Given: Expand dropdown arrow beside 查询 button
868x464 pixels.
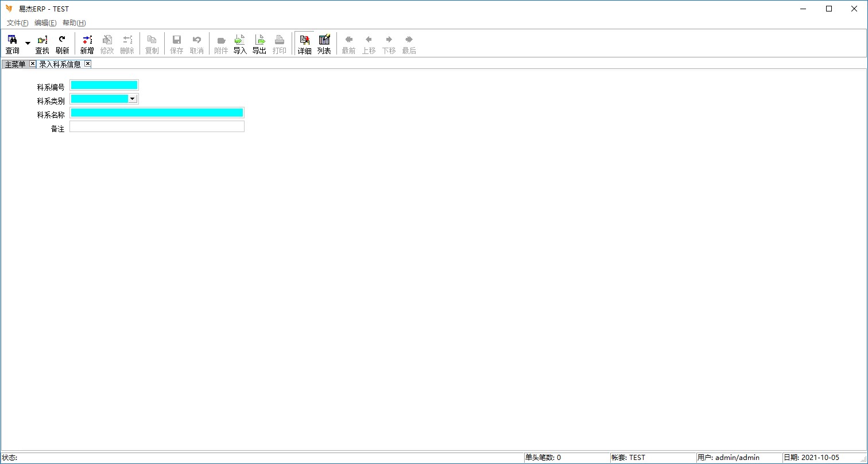Looking at the screenshot, I should coord(28,44).
